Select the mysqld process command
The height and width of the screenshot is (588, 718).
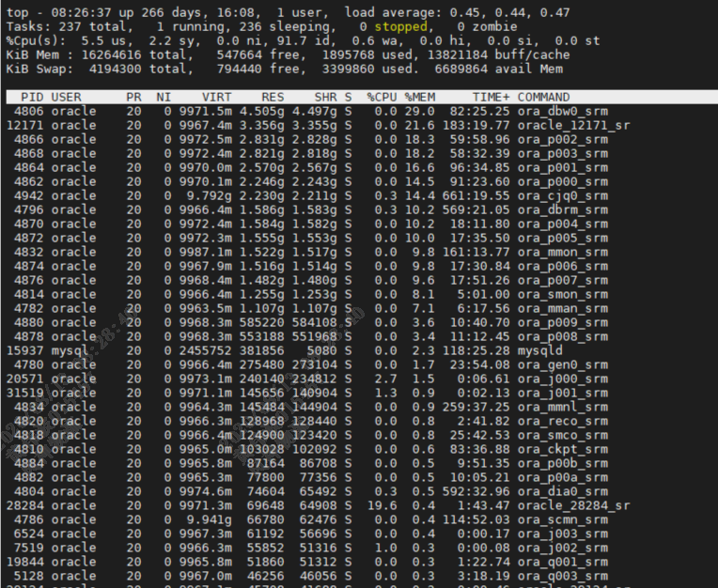(539, 351)
